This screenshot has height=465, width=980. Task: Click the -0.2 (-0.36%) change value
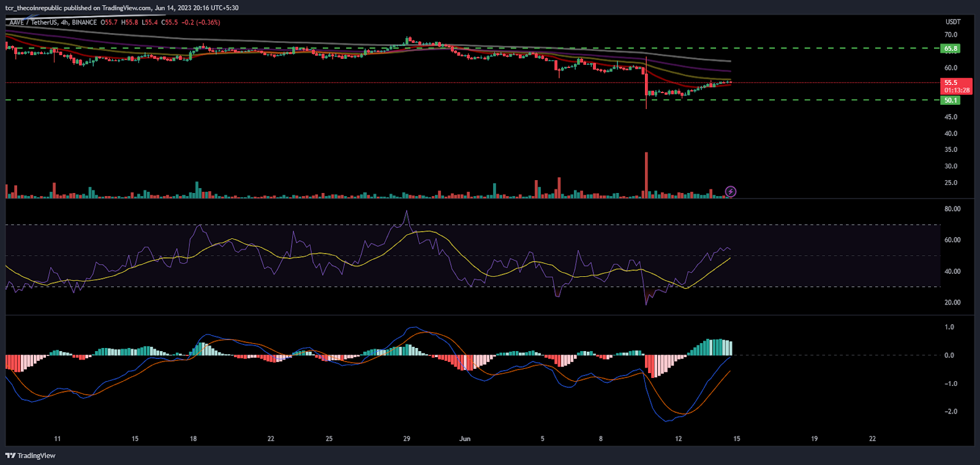coord(201,23)
